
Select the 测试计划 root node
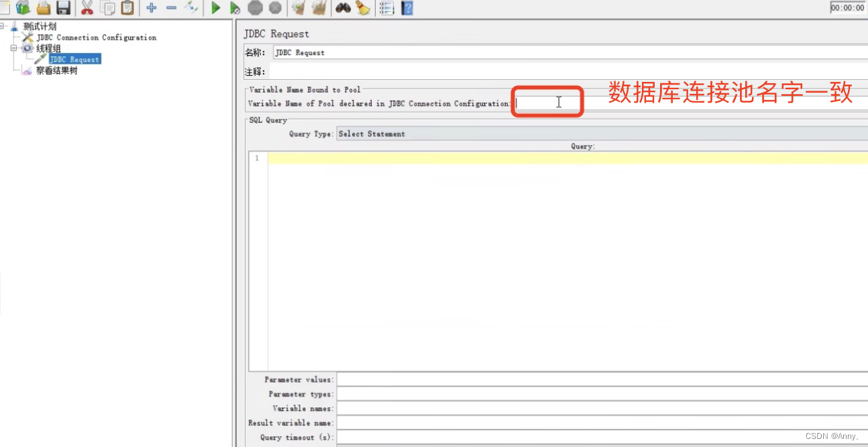(x=40, y=27)
